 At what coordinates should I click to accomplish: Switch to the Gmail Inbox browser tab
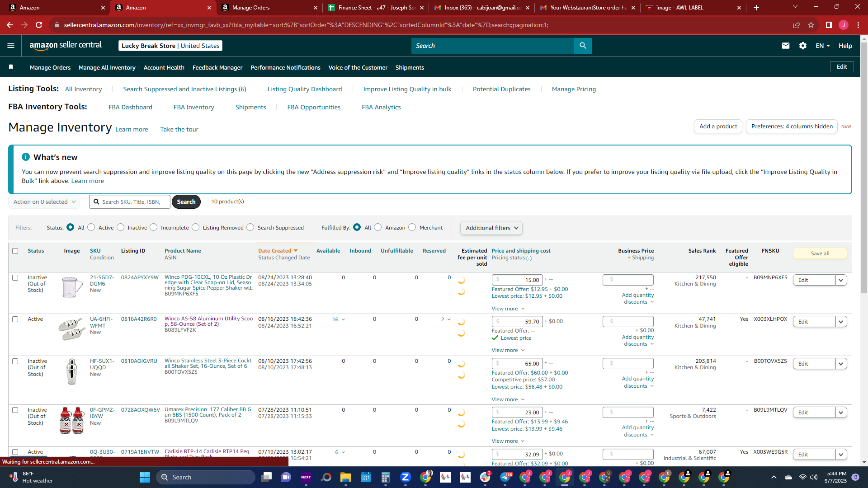tap(481, 8)
